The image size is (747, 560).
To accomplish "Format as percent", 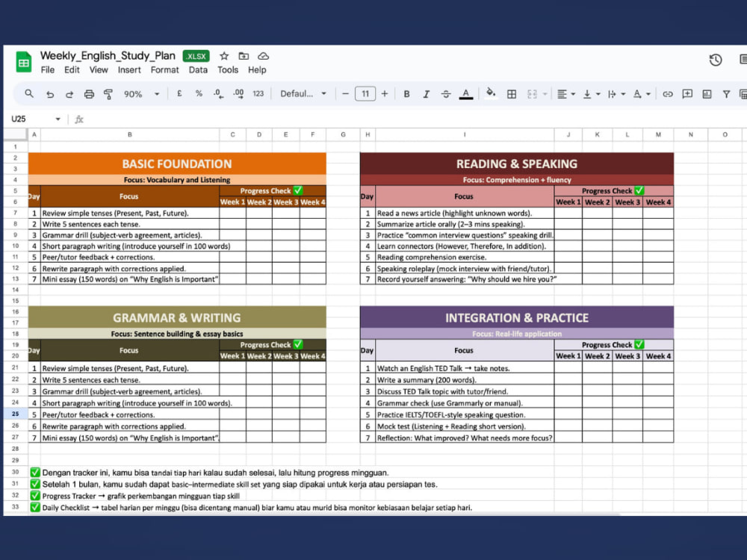I will (x=199, y=94).
